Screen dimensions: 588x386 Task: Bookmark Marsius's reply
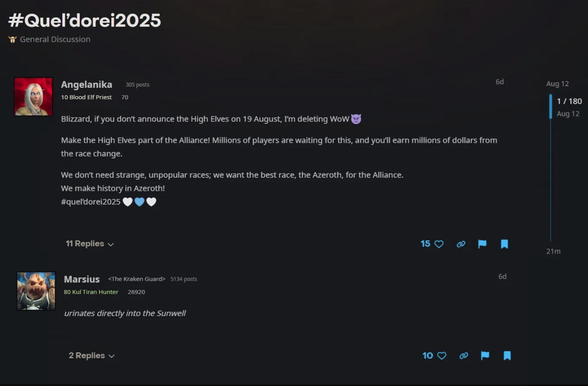tap(507, 356)
